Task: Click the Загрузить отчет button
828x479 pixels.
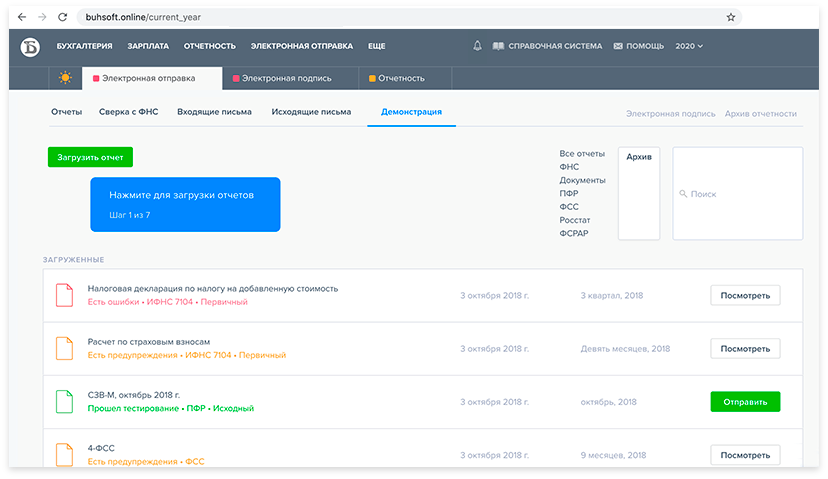Action: point(90,157)
